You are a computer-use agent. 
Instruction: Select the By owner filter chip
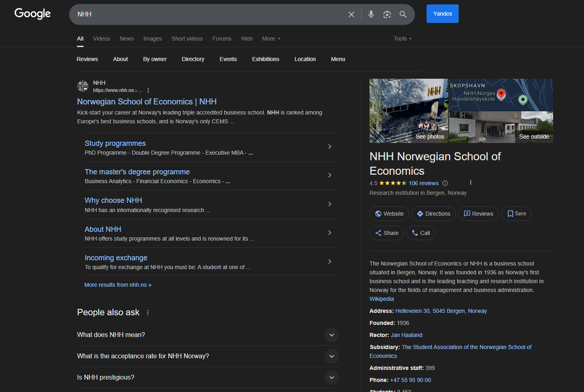tap(155, 59)
